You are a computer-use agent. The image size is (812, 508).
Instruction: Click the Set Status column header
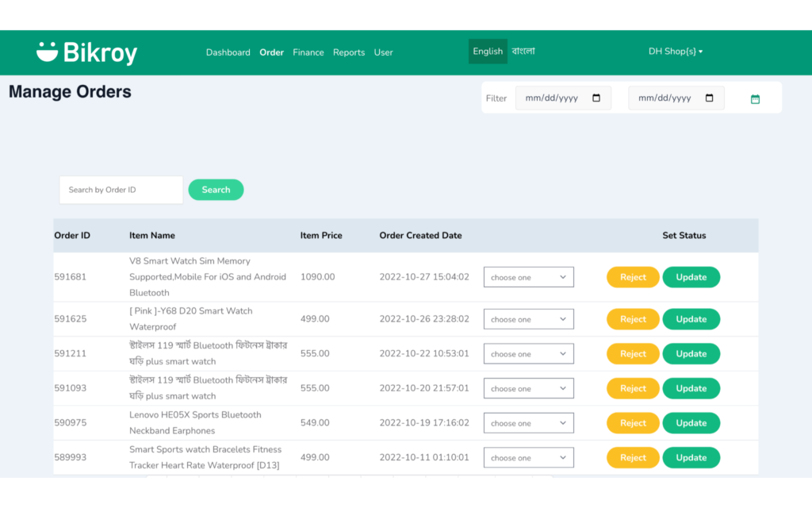pyautogui.click(x=684, y=236)
